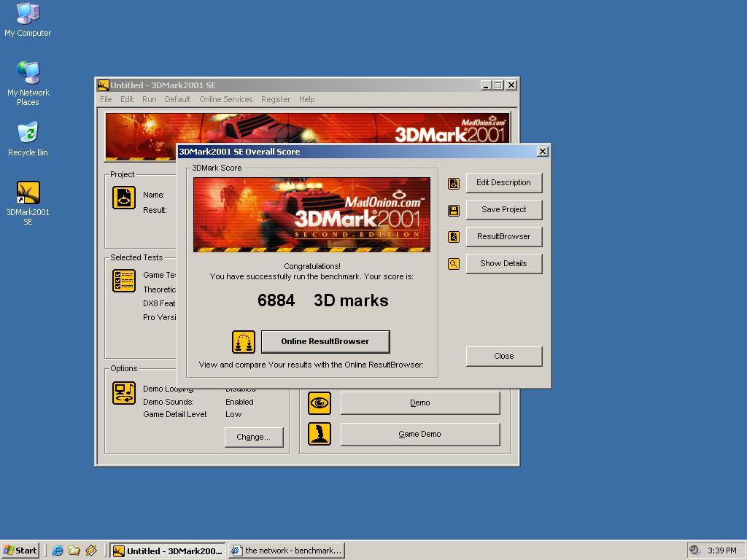The height and width of the screenshot is (560, 747).
Task: Click the Save Project button
Action: (x=503, y=209)
